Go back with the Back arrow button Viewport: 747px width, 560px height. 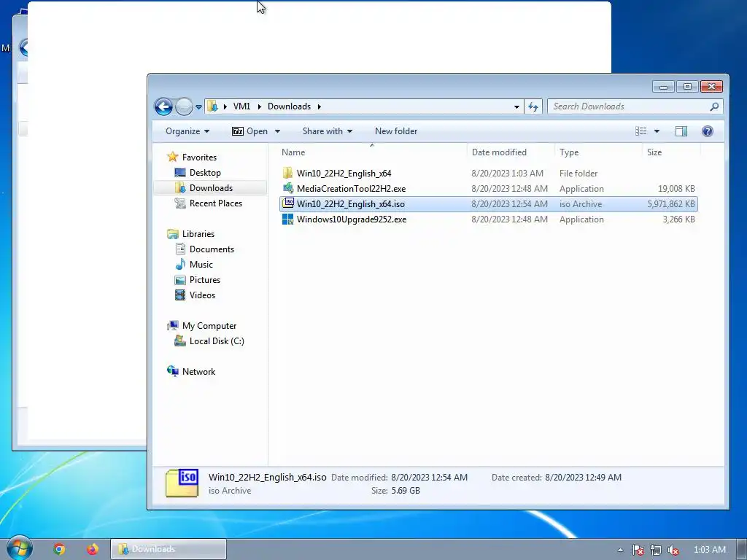click(x=163, y=106)
